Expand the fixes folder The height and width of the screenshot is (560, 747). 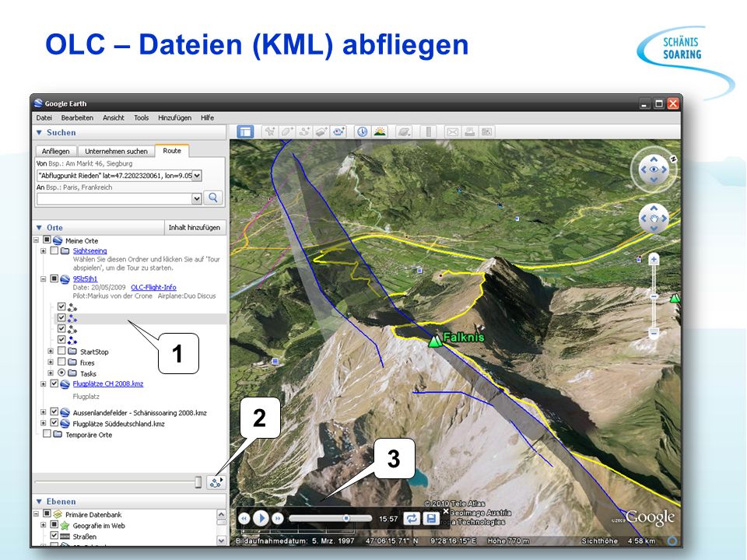[x=51, y=362]
